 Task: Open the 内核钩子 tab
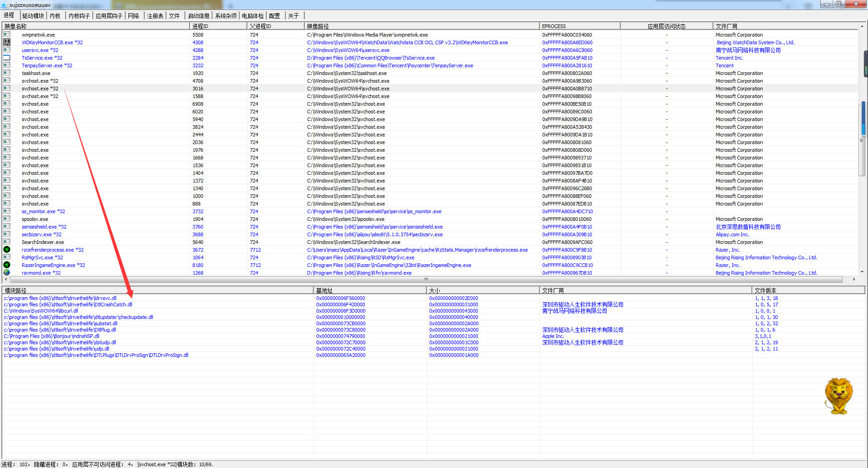[x=79, y=16]
